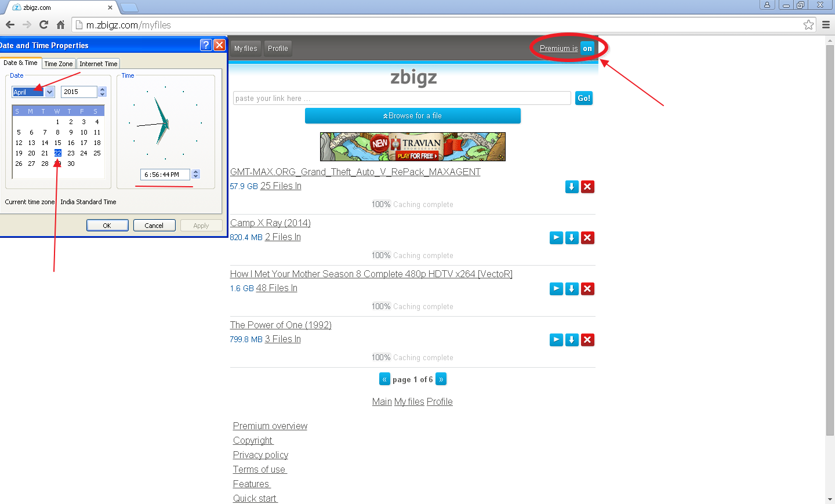Download How I Met Your Mother Season 8
Image resolution: width=835 pixels, height=504 pixels.
(572, 289)
